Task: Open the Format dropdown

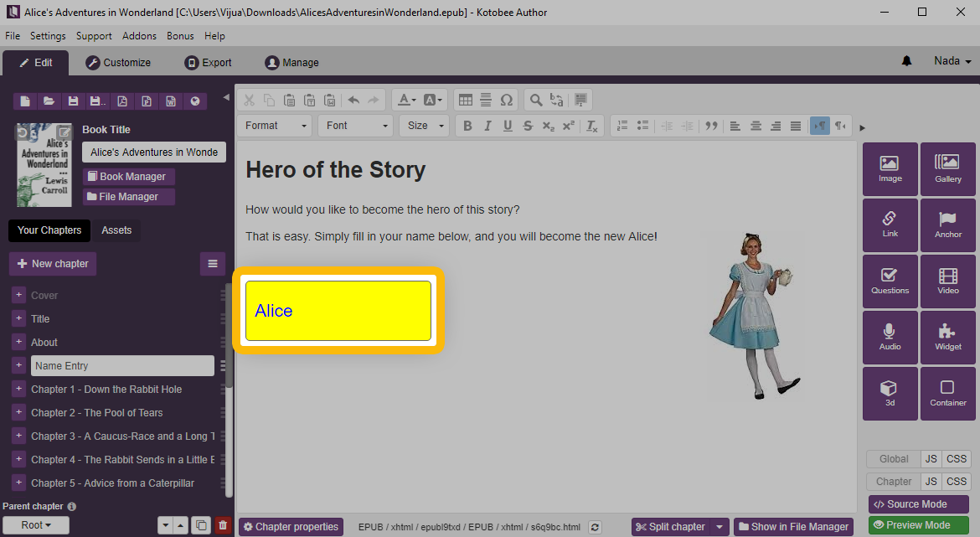Action: [275, 126]
